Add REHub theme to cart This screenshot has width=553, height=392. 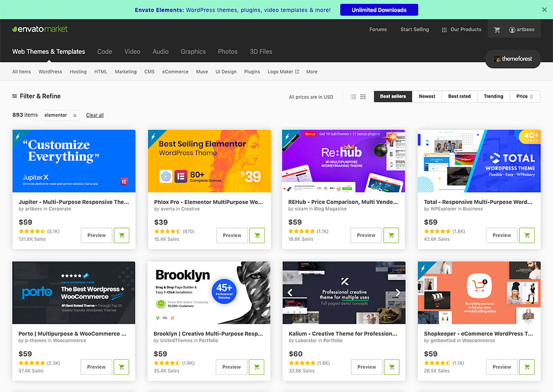(x=391, y=236)
